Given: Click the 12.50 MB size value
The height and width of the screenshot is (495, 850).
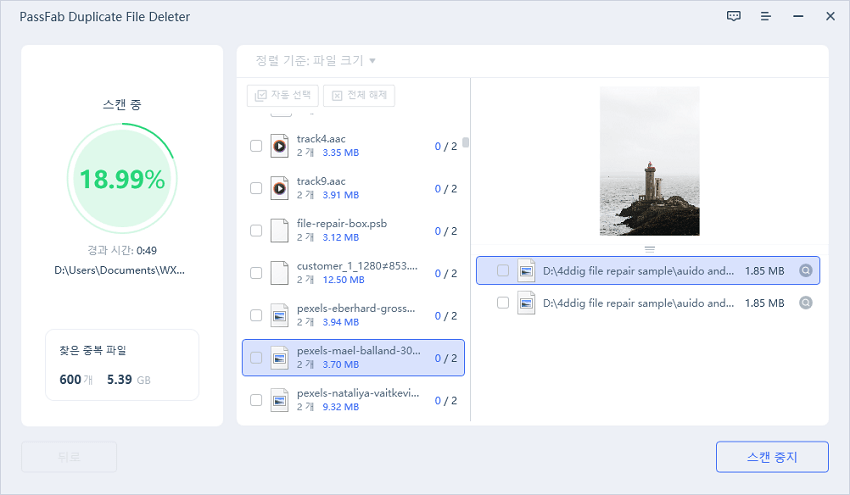Looking at the screenshot, I should (x=344, y=280).
